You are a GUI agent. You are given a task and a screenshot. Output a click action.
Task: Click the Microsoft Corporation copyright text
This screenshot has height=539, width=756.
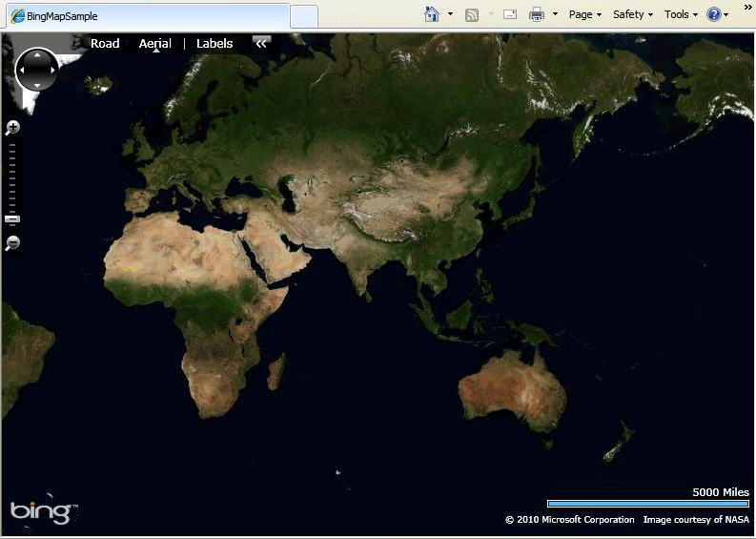(569, 520)
